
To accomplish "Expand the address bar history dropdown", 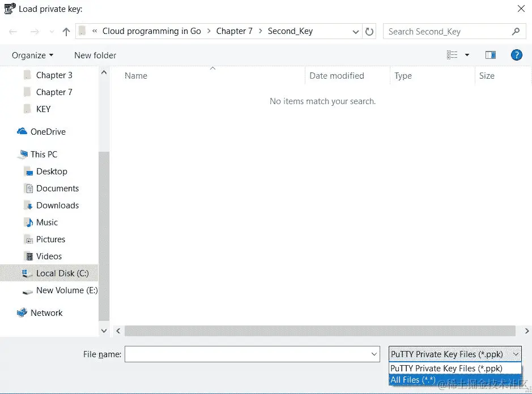I will pos(355,32).
